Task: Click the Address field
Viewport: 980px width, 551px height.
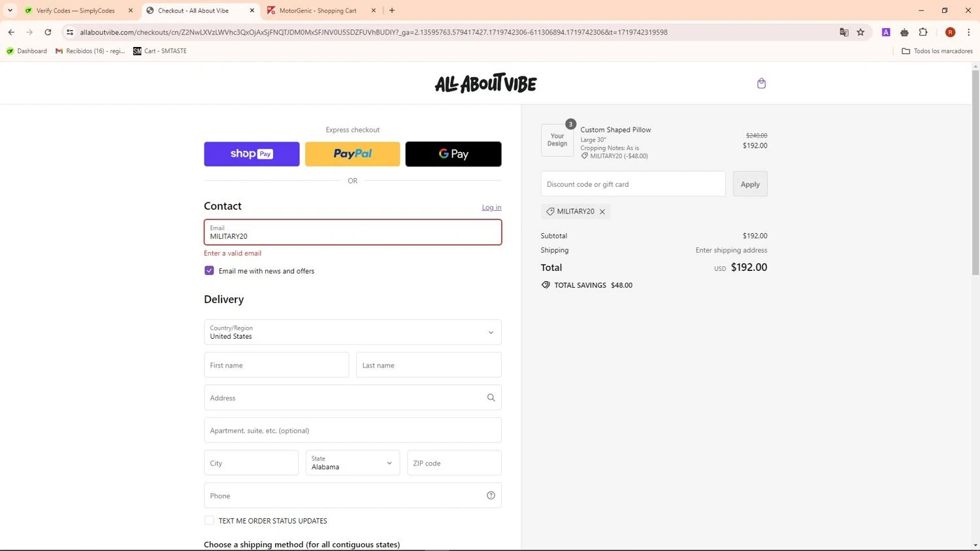Action: pos(353,398)
